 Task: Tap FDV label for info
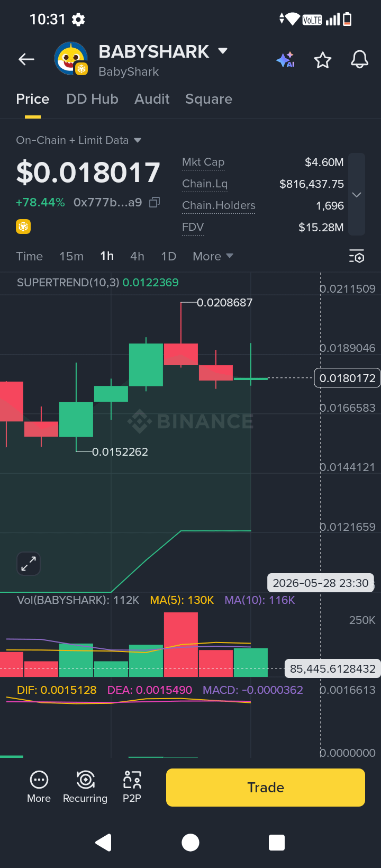[193, 227]
